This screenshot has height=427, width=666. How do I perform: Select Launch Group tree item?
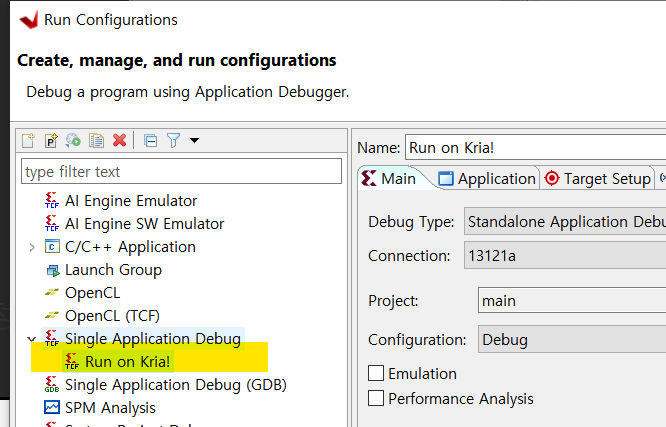click(113, 270)
